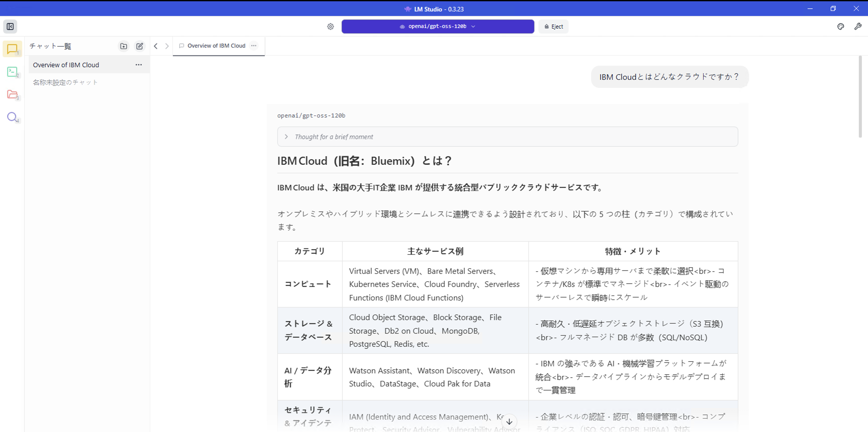The width and height of the screenshot is (868, 432).
Task: Open the Developer terminal section icon
Action: pyautogui.click(x=12, y=71)
